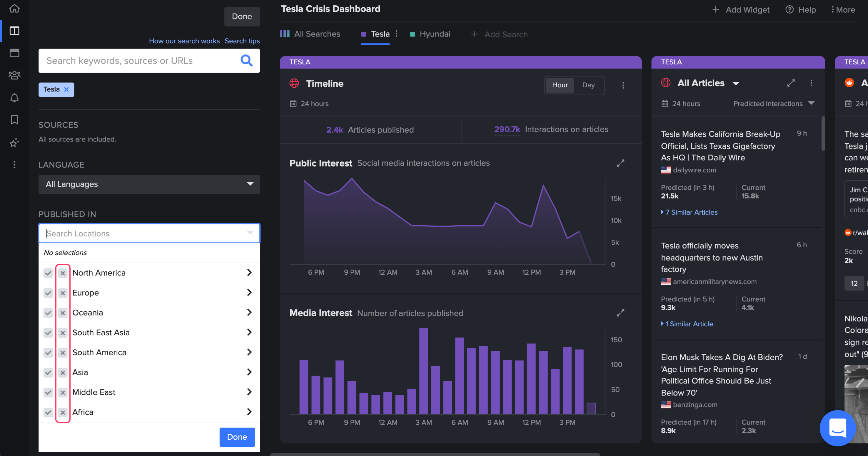Open How our search works link

(x=184, y=41)
